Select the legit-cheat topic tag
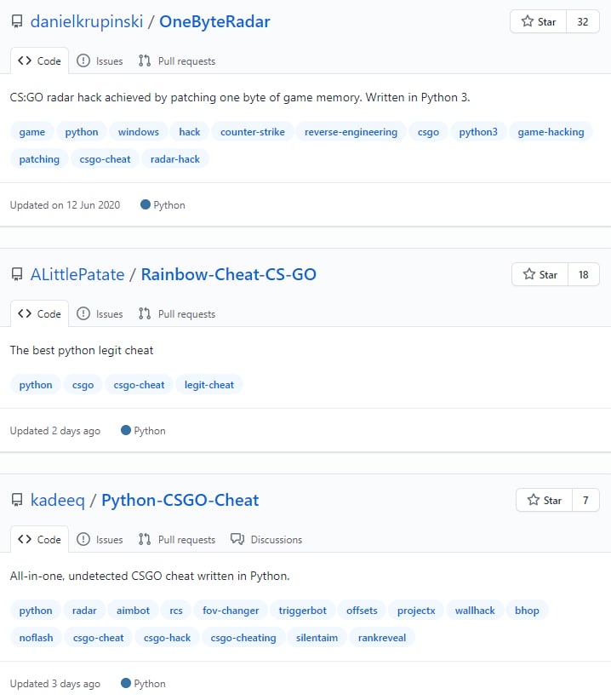Screen dimensions: 611x700 [209, 385]
